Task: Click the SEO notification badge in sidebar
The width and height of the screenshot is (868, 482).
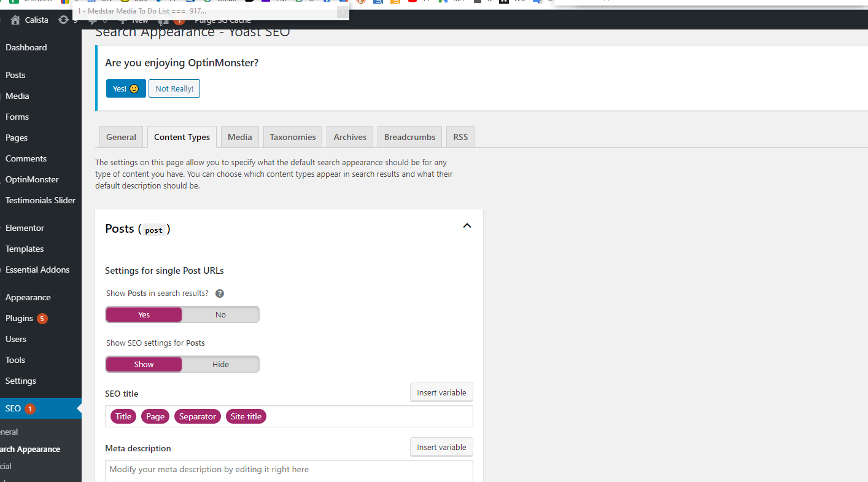Action: [x=30, y=408]
